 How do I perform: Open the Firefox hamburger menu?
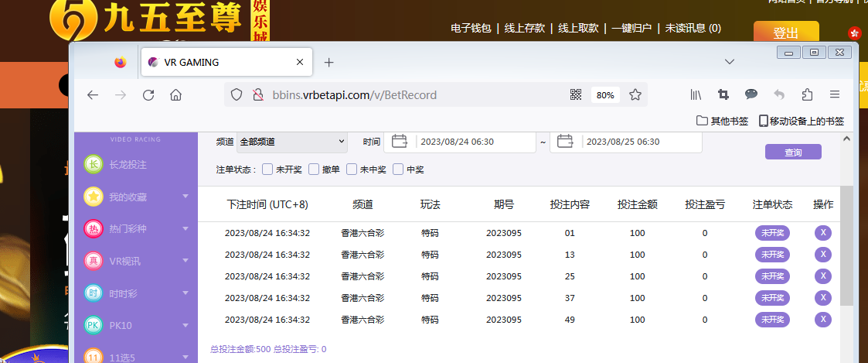pyautogui.click(x=834, y=94)
